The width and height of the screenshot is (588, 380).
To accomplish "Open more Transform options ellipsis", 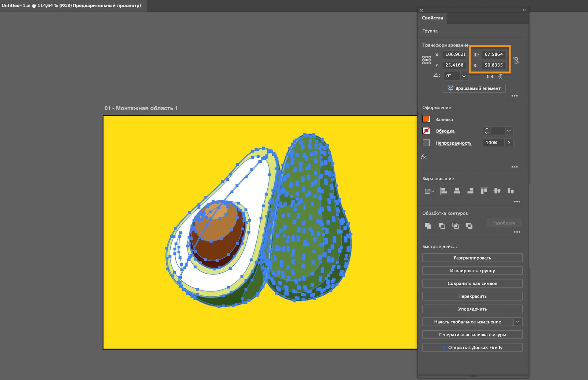I will 514,96.
